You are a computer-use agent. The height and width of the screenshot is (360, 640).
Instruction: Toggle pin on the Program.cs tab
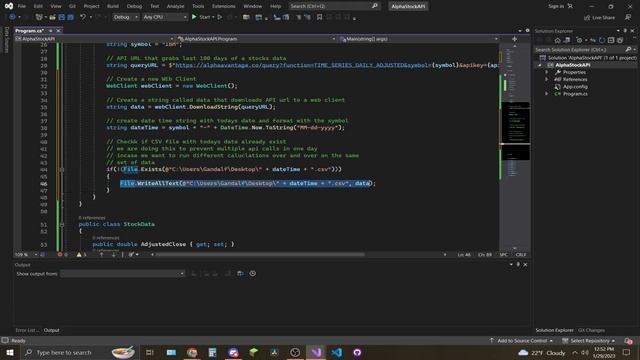50,31
